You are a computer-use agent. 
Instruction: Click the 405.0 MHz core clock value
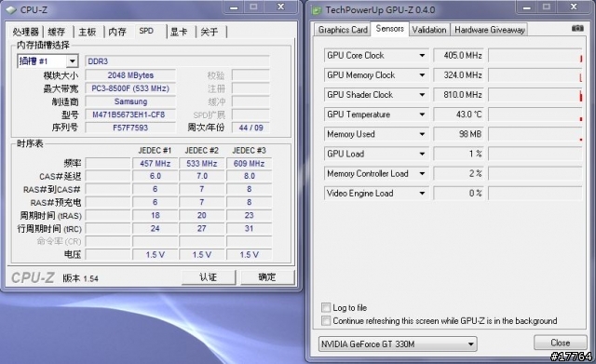(x=458, y=56)
